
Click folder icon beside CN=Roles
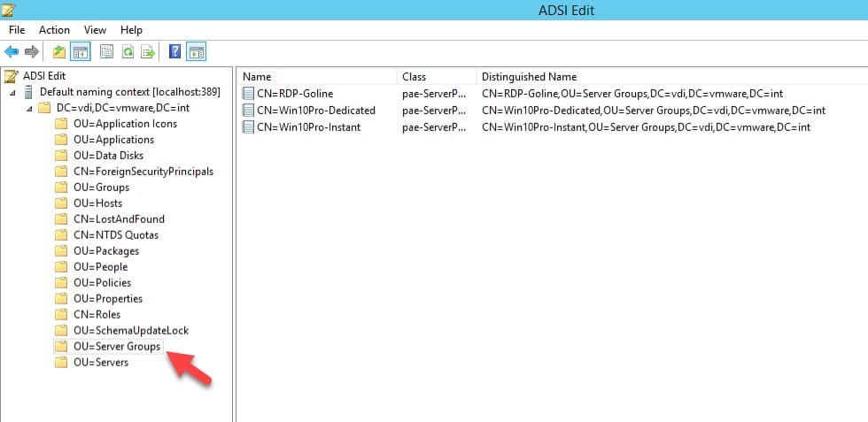pyautogui.click(x=61, y=315)
